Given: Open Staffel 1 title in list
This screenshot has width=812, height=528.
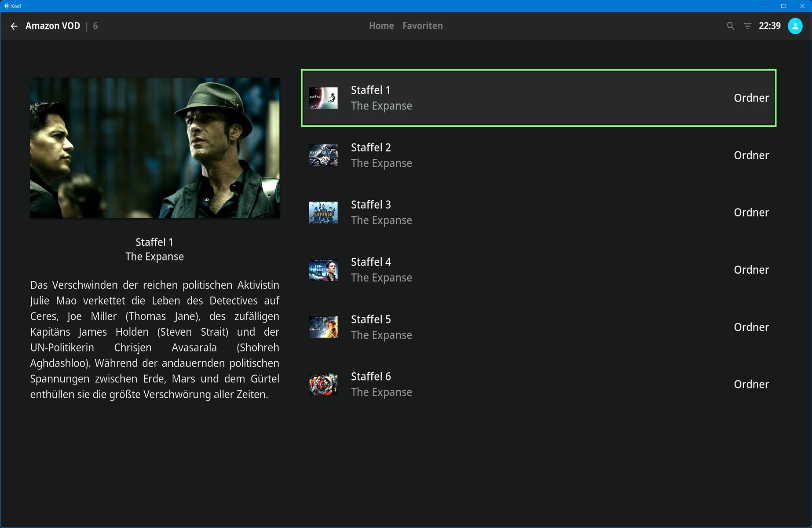Looking at the screenshot, I should 371,90.
